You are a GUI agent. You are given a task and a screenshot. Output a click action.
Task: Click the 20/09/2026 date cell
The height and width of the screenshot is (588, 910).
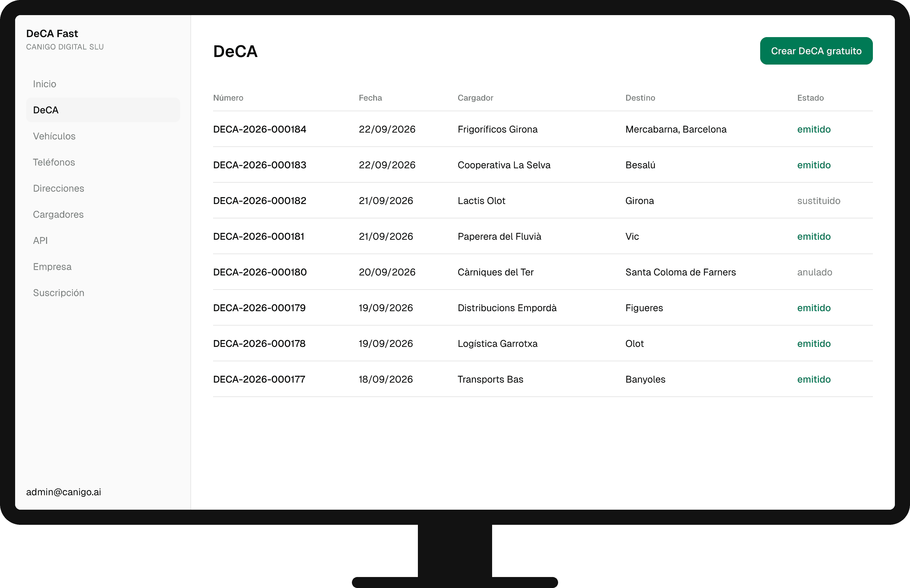click(x=387, y=272)
